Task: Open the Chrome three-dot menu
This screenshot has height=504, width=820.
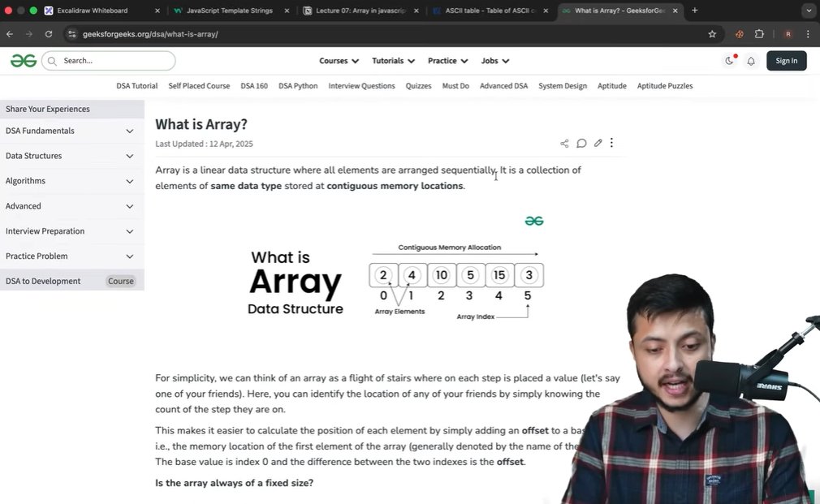Action: pos(808,34)
